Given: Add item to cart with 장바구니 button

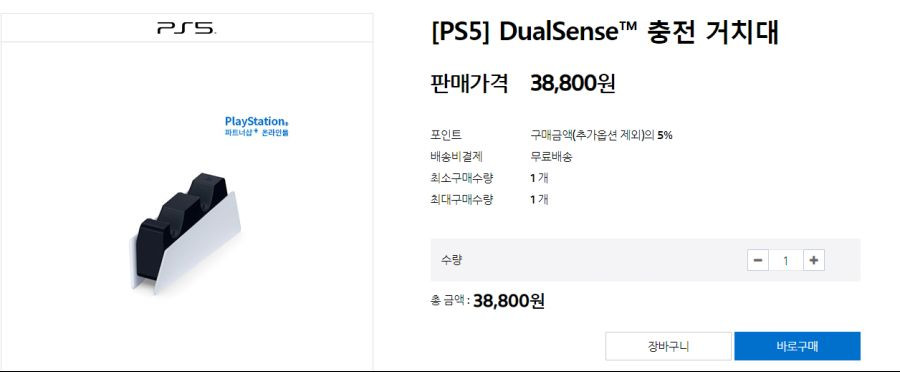Looking at the screenshot, I should (x=668, y=346).
